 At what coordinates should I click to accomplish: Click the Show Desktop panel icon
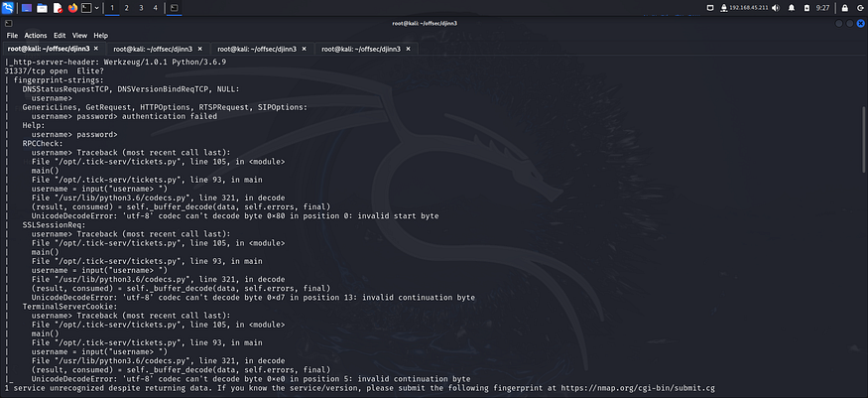[x=27, y=8]
